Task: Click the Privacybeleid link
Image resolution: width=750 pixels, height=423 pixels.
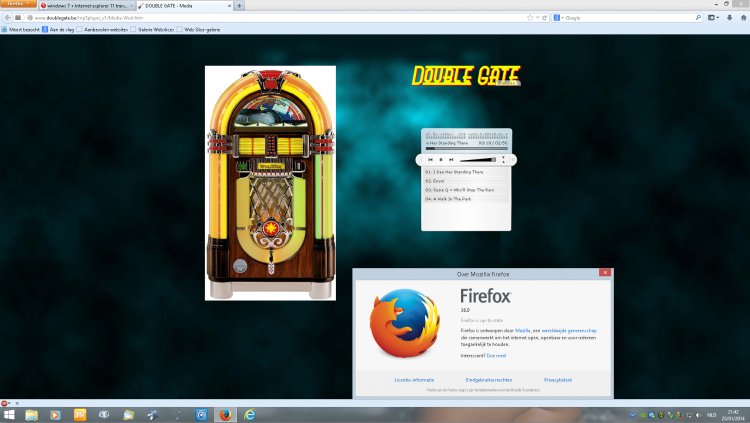Action: 557,380
